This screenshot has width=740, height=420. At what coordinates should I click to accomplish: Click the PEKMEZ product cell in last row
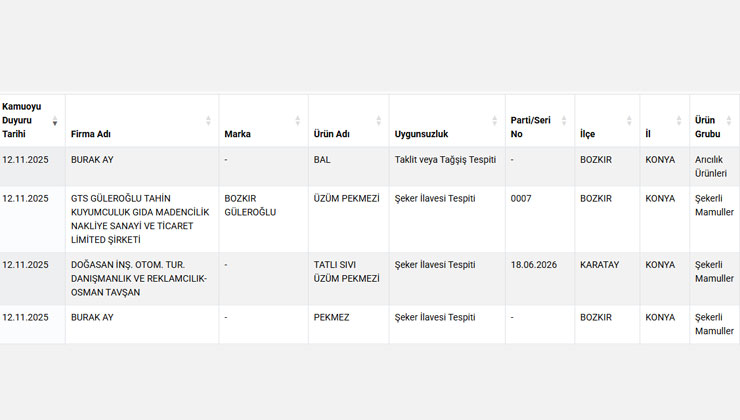[332, 317]
